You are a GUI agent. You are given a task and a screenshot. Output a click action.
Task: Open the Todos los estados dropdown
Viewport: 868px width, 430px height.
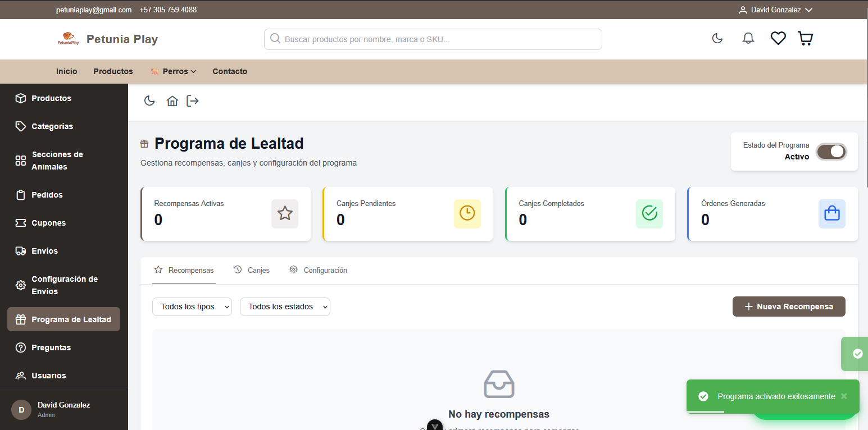(285, 307)
